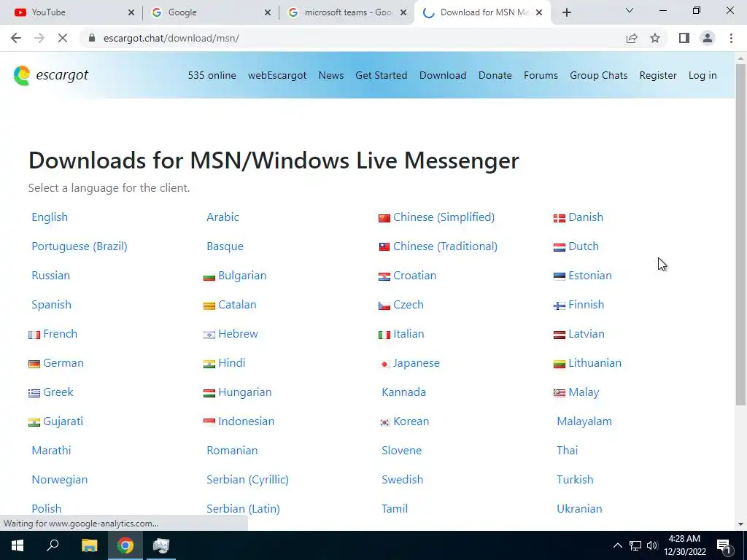This screenshot has height=560, width=747.
Task: Open News in nav bar
Action: coord(331,75)
